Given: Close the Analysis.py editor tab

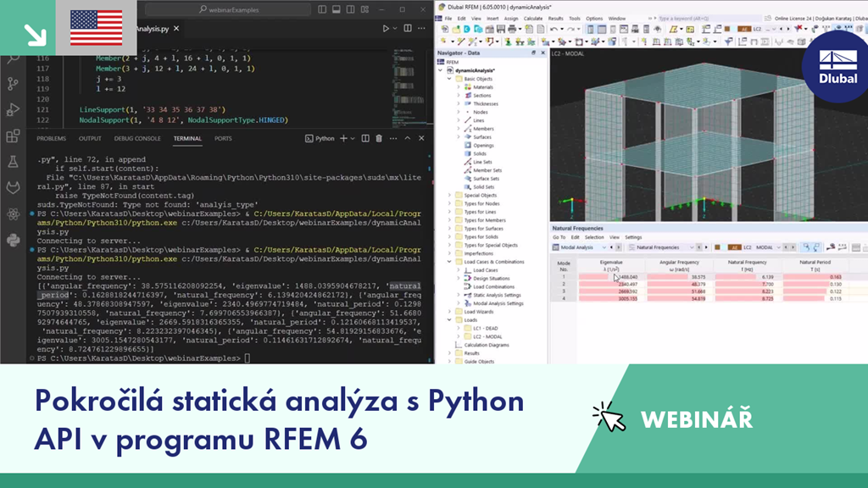Looking at the screenshot, I should coord(176,28).
